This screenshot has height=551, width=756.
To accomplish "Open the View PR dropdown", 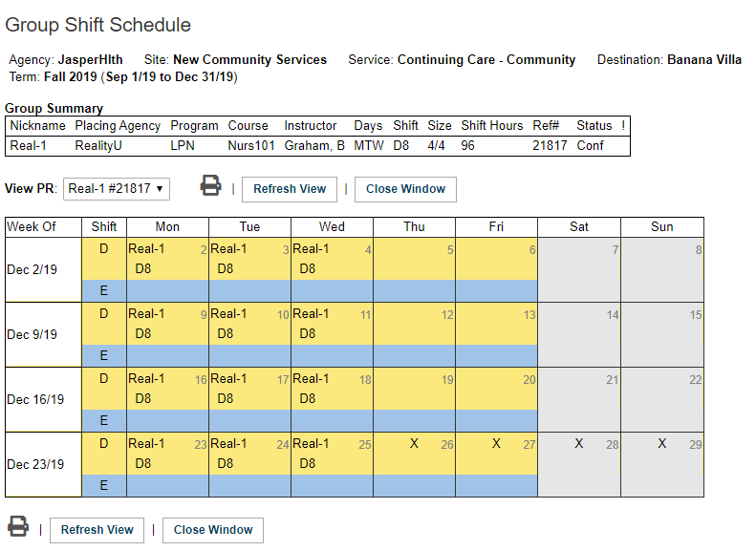I will [118, 189].
